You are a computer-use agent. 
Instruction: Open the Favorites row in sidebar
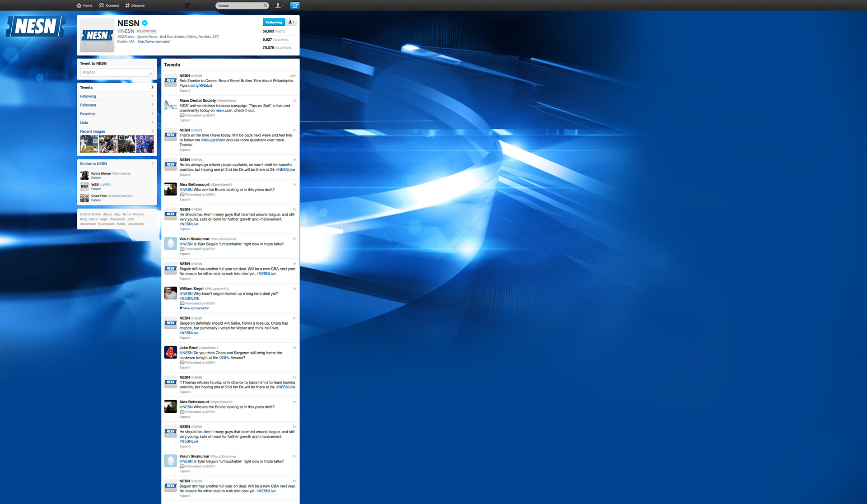(117, 114)
